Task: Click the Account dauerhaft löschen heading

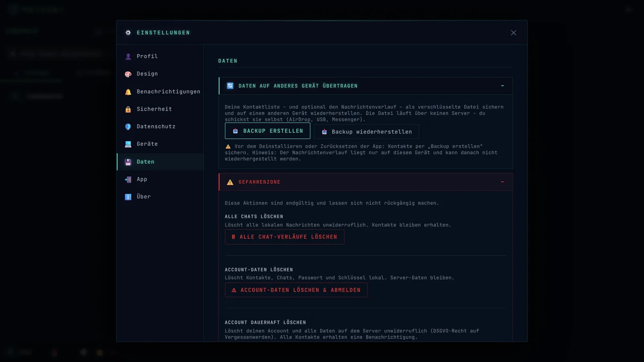Action: (265, 323)
